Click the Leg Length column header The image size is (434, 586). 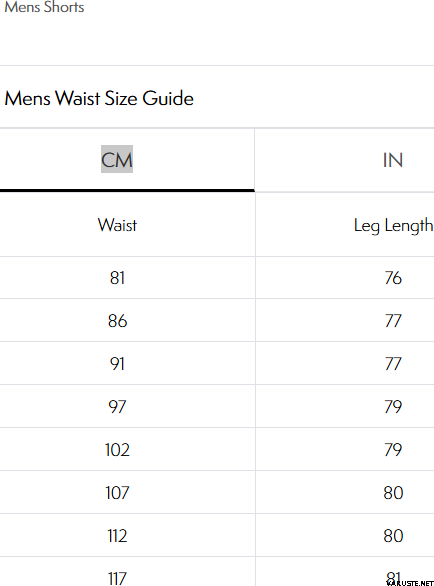393,225
